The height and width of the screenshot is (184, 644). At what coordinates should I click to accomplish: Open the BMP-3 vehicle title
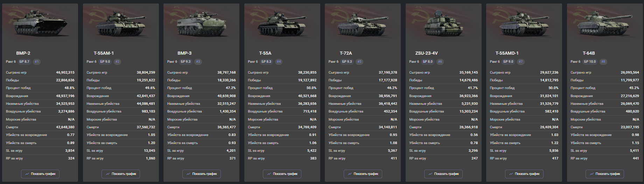(184, 53)
